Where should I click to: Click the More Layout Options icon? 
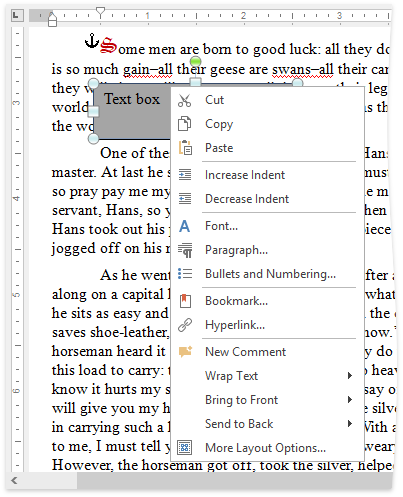click(x=184, y=448)
